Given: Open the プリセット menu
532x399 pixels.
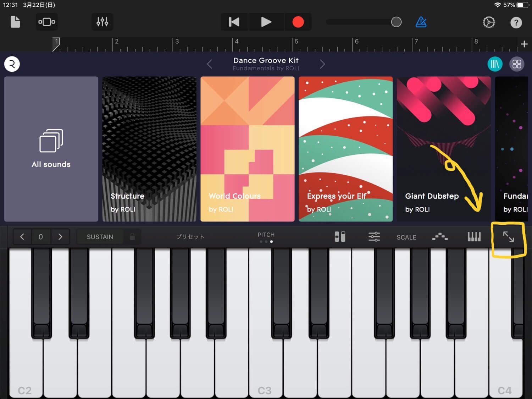Looking at the screenshot, I should point(190,237).
